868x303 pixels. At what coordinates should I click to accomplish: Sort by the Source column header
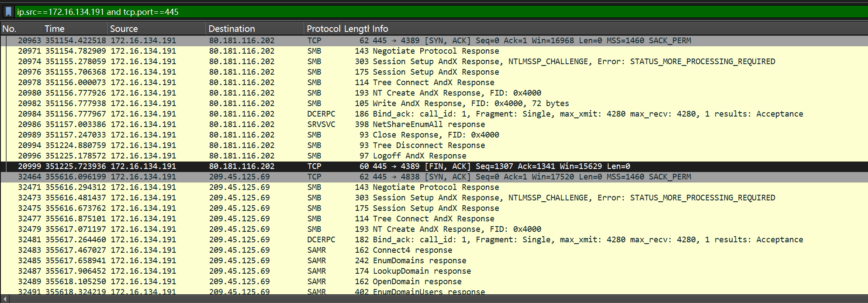156,29
